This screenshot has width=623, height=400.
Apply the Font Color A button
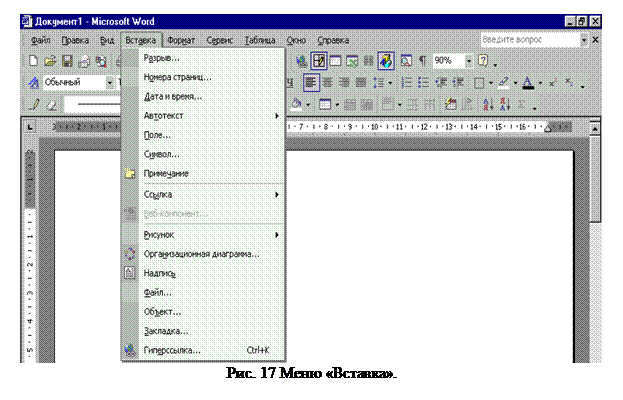(528, 83)
